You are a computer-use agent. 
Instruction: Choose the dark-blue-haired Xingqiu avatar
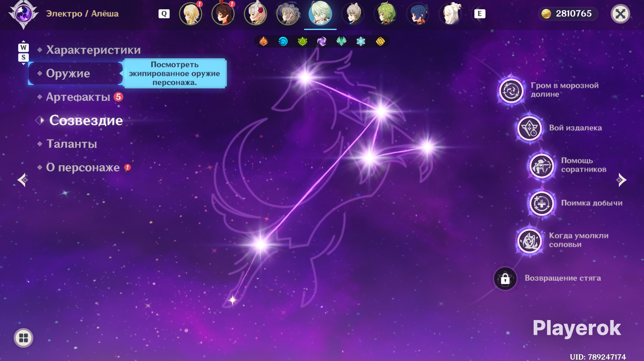pos(418,14)
